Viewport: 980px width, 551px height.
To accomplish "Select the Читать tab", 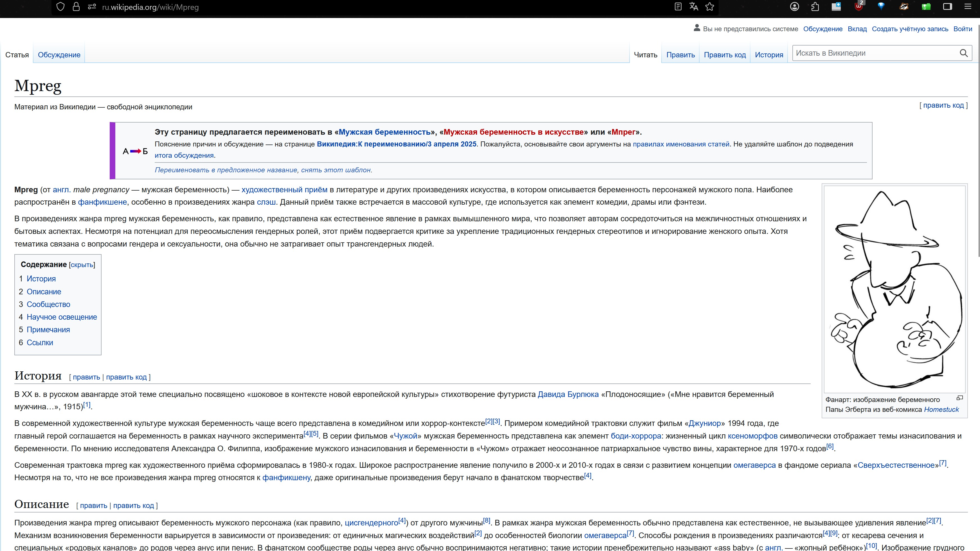I will click(646, 55).
